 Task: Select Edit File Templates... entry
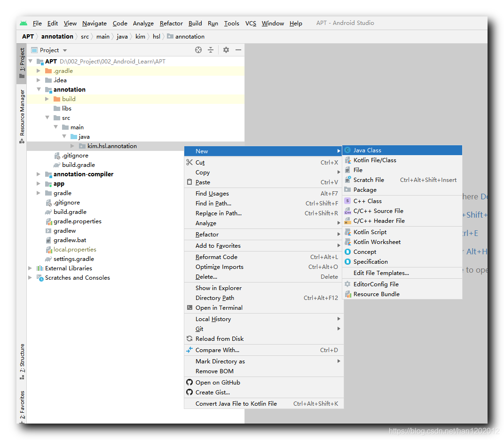402,273
